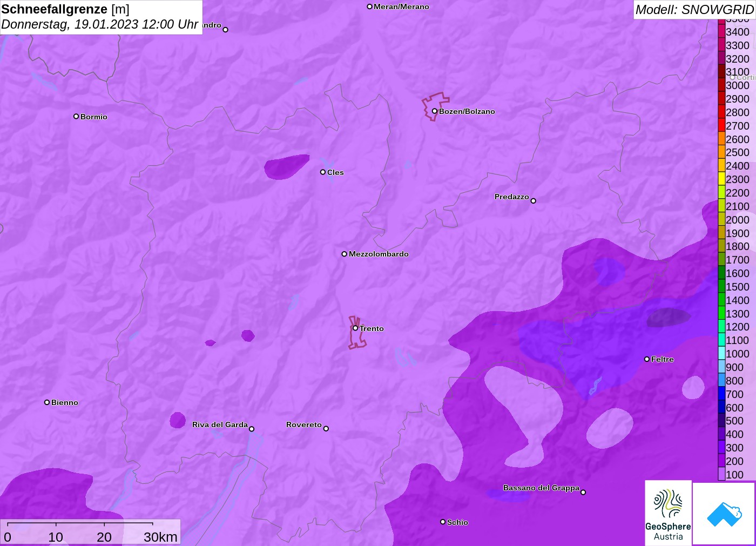Viewport: 756px width, 546px height.
Task: Click the Schneefallgrenze [m] title
Action: click(65, 9)
